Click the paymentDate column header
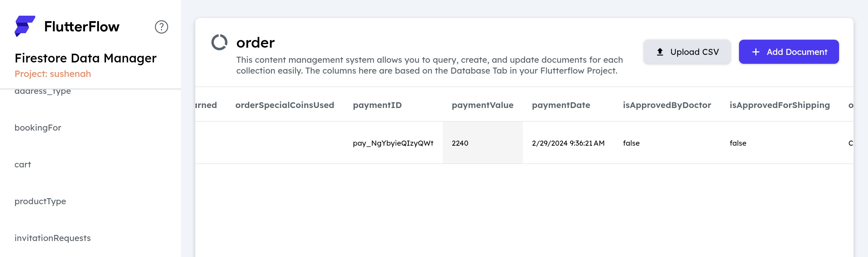 pos(561,105)
